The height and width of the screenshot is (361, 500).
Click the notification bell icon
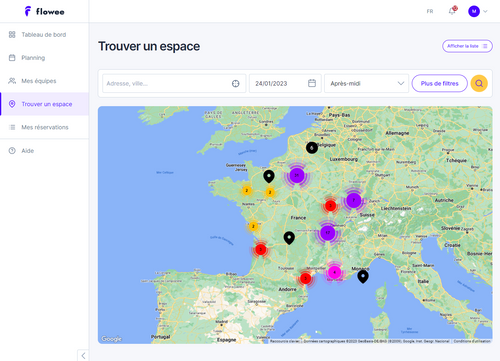click(x=452, y=11)
